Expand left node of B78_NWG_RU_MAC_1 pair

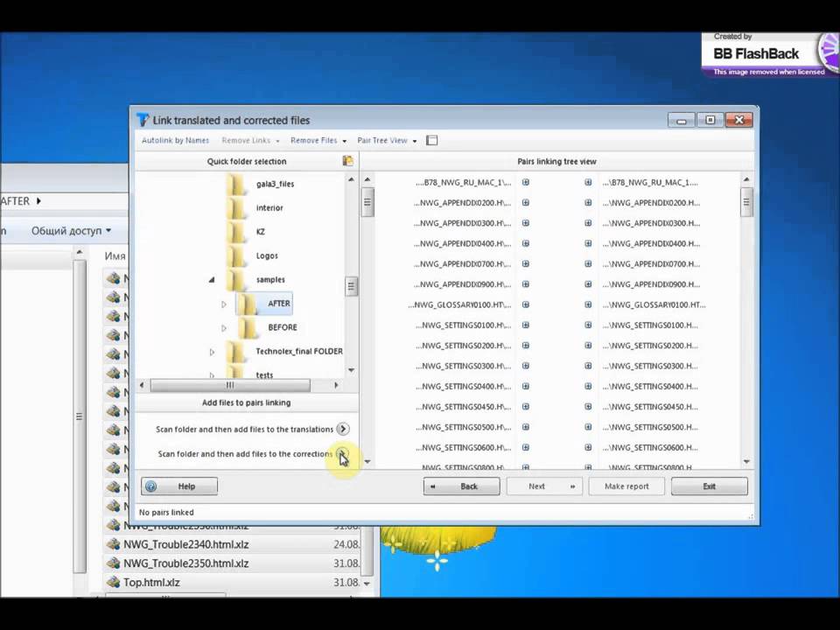pos(526,182)
